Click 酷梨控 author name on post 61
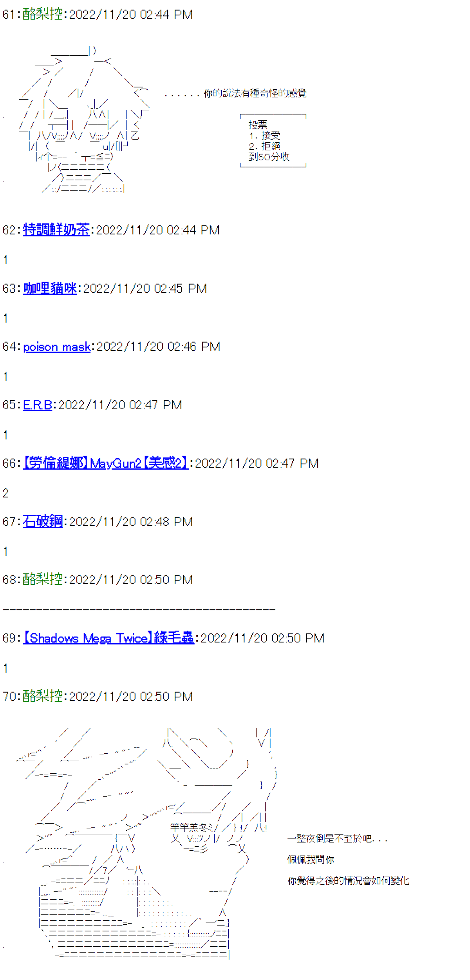This screenshot has height=980, width=470. tap(43, 14)
